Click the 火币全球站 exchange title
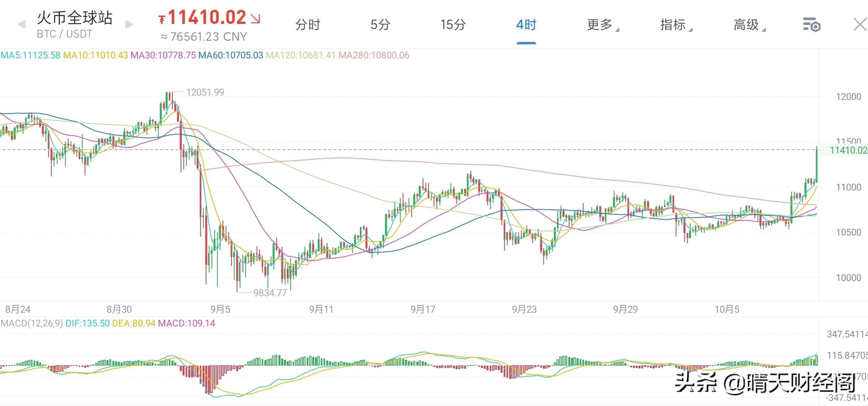This screenshot has width=868, height=406. coord(75,18)
